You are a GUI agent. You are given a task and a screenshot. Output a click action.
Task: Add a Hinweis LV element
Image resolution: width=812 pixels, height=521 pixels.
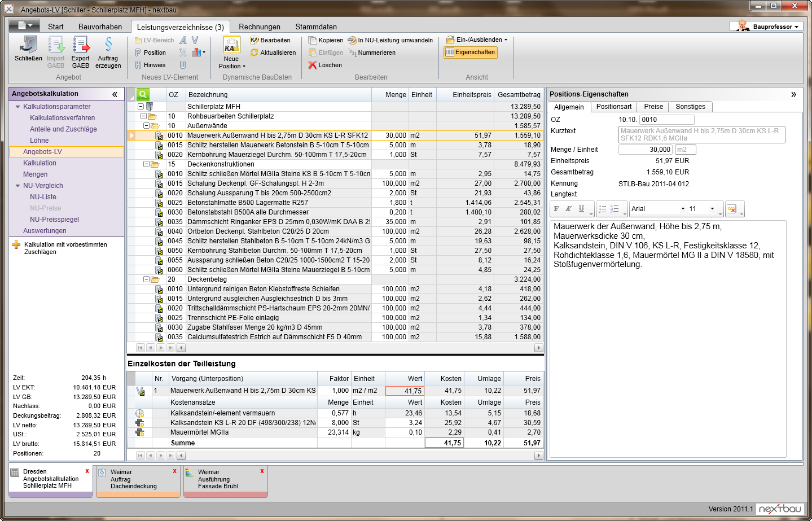[150, 65]
